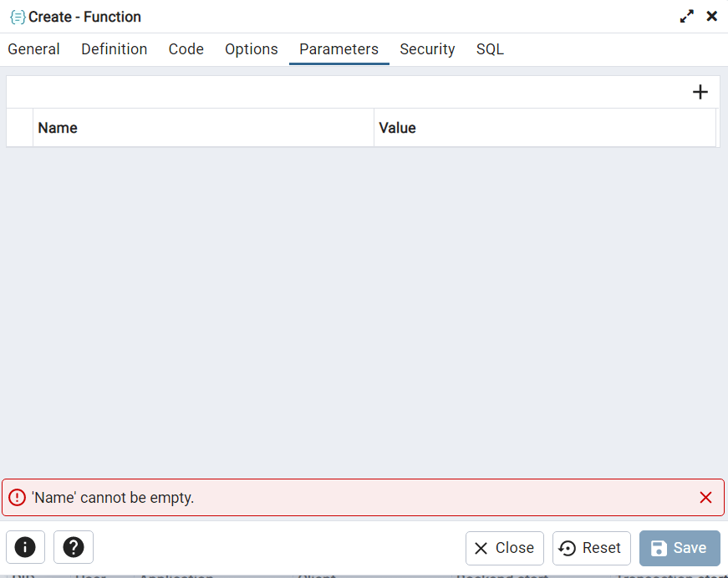
Task: Go to the Code tab
Action: point(186,49)
